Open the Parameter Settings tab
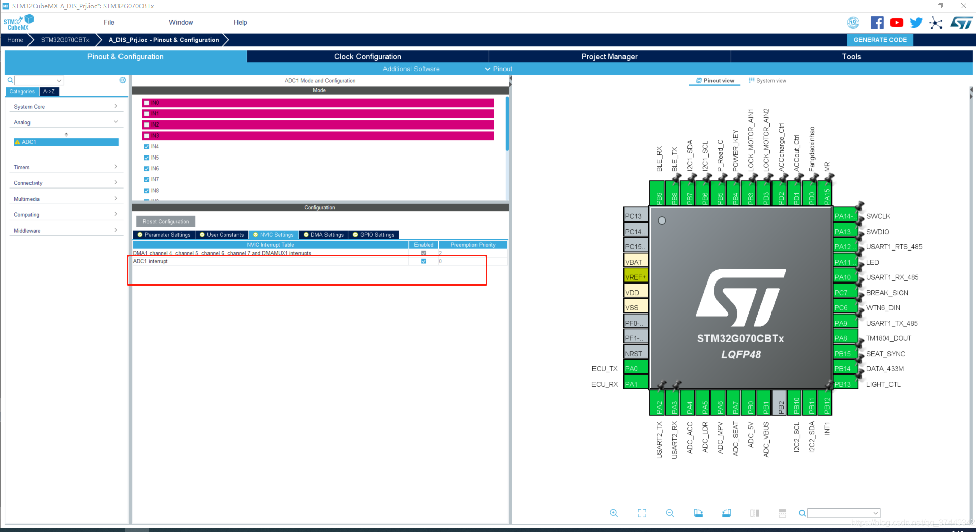 [x=164, y=235]
